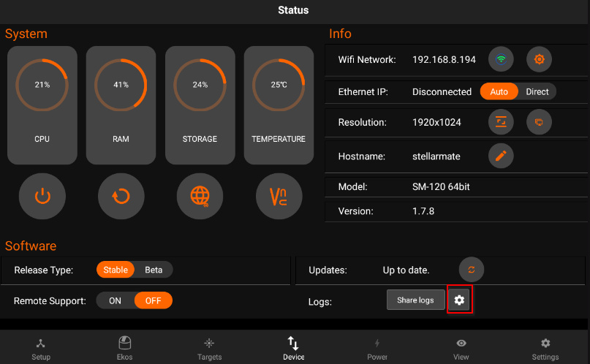Open logs settings gear icon
This screenshot has width=590, height=364.
(459, 300)
